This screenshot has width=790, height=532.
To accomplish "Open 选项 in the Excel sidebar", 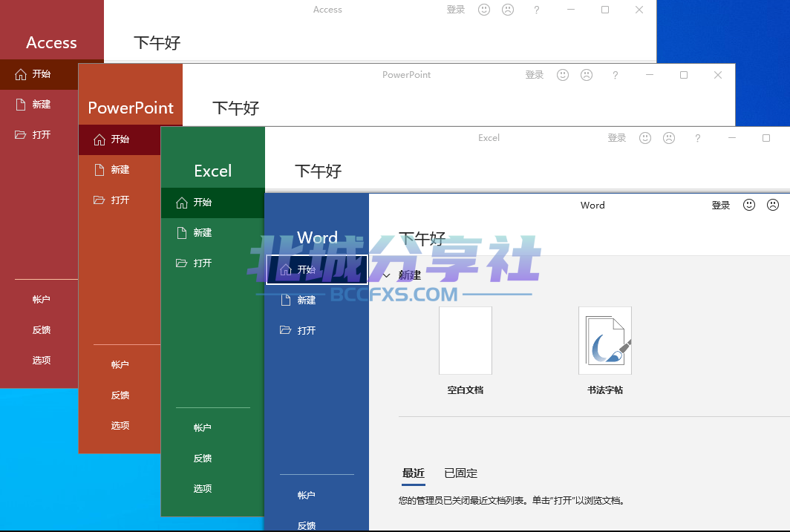I will (203, 489).
